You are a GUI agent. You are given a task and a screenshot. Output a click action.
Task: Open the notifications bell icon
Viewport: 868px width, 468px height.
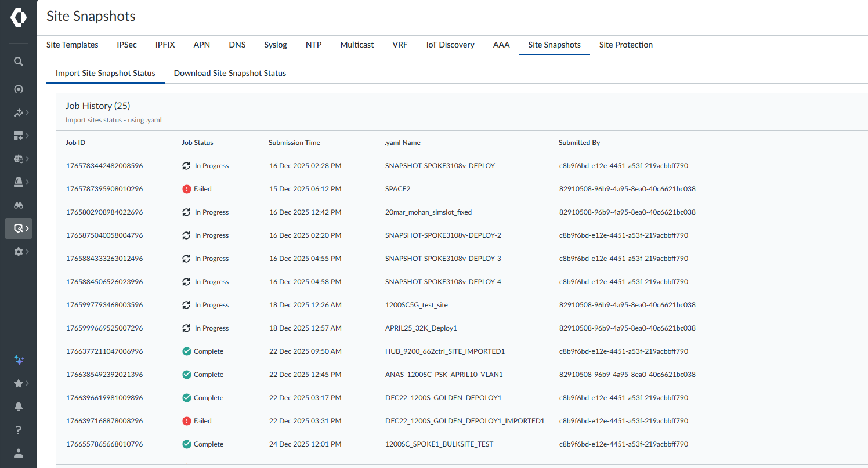click(19, 406)
